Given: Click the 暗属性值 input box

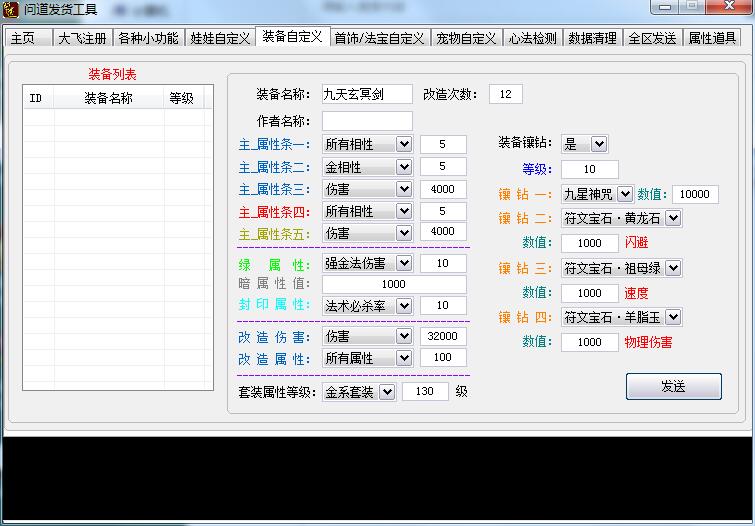Looking at the screenshot, I should point(394,284).
